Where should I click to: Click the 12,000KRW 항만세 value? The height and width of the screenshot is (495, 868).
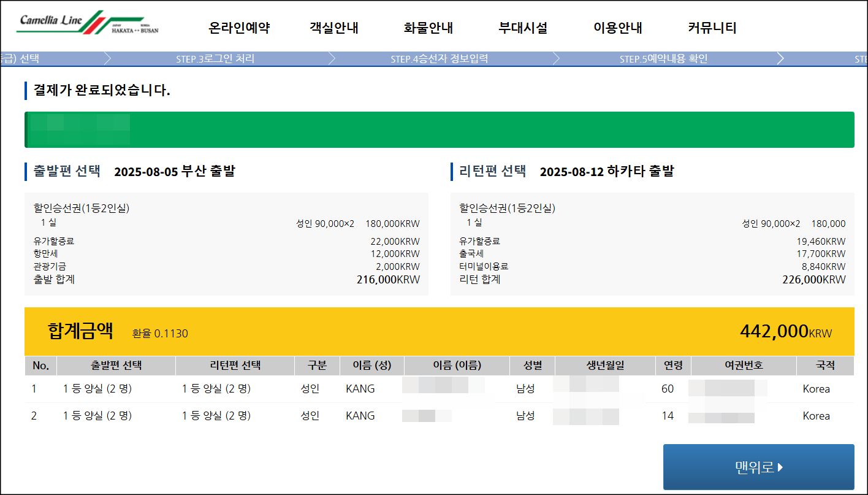[x=395, y=254]
